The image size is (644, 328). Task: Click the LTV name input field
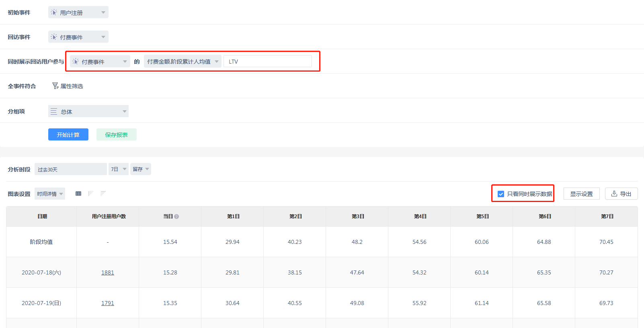[x=268, y=61]
